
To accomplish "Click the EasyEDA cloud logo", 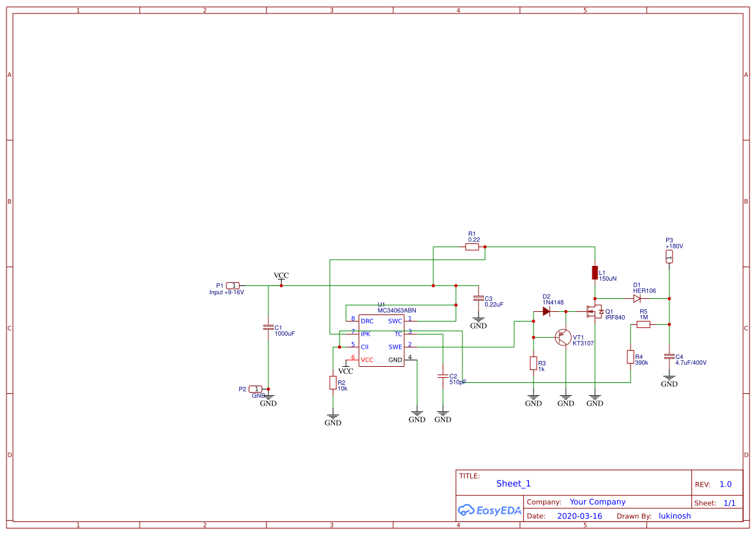I will tap(467, 510).
